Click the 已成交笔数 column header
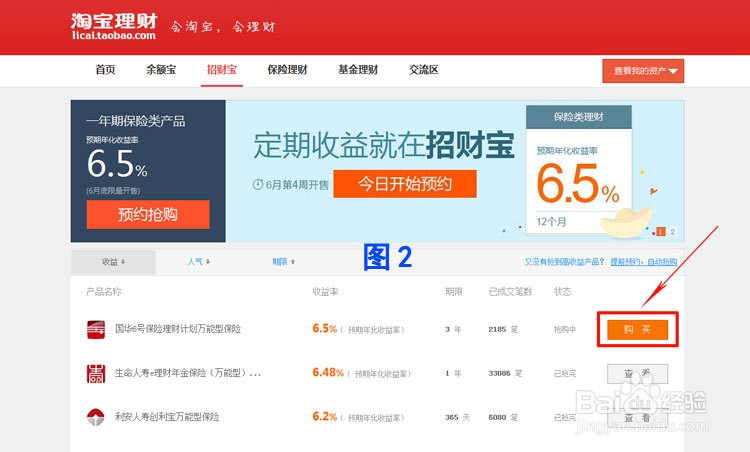This screenshot has width=750, height=452. point(510,291)
